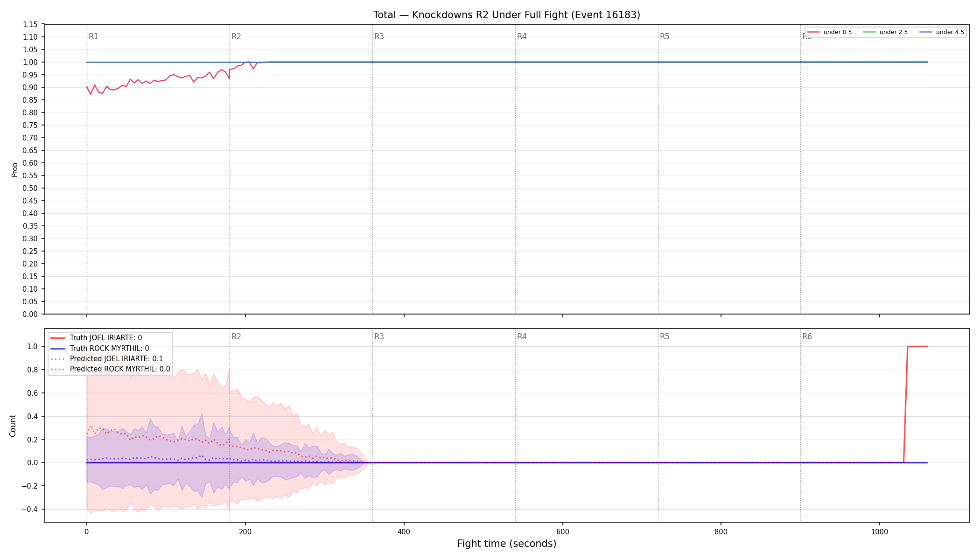Screen dimensions: 980x560
Task: Click the 'under 2.5' legend entry
Action: tap(885, 32)
